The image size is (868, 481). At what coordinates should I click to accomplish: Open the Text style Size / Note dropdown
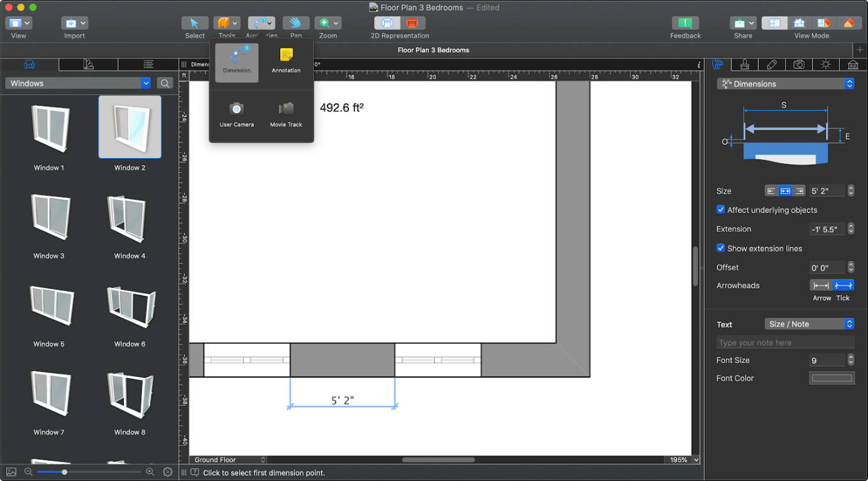point(809,323)
